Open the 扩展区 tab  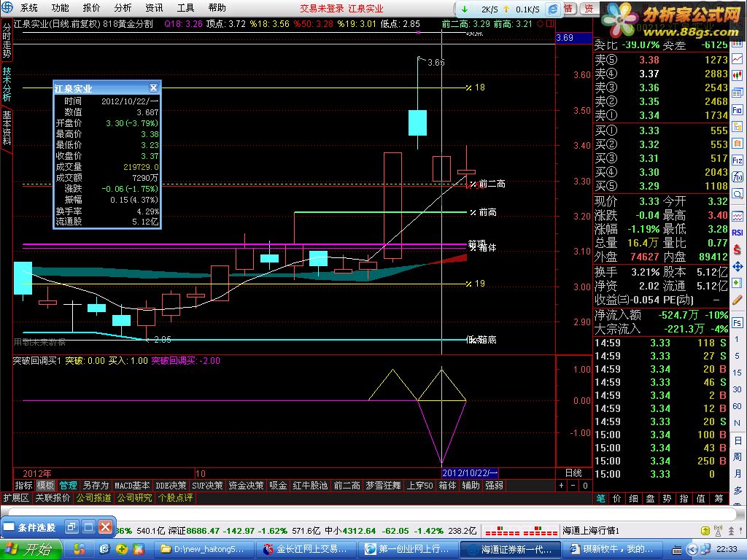coord(16,497)
